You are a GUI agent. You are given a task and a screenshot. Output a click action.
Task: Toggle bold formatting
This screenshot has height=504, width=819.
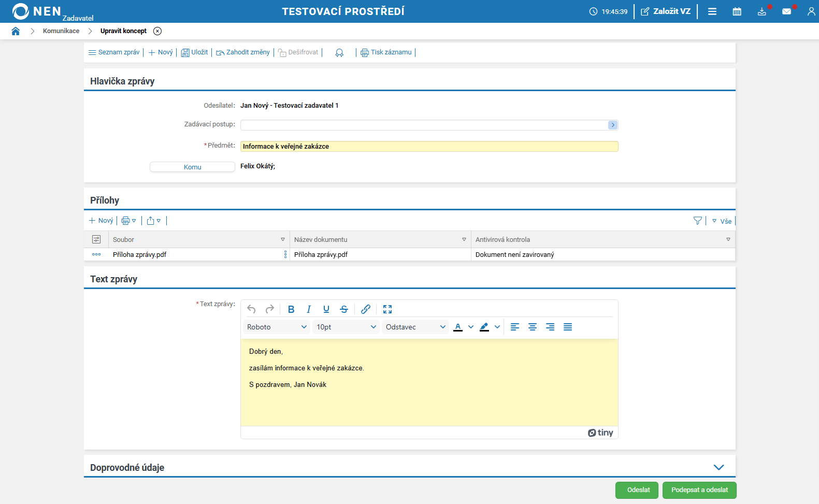point(291,309)
